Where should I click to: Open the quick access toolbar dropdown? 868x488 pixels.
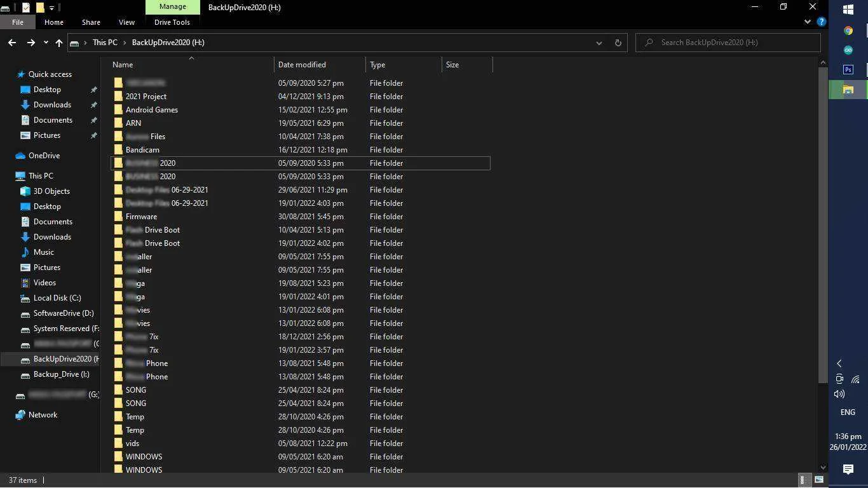coord(52,8)
